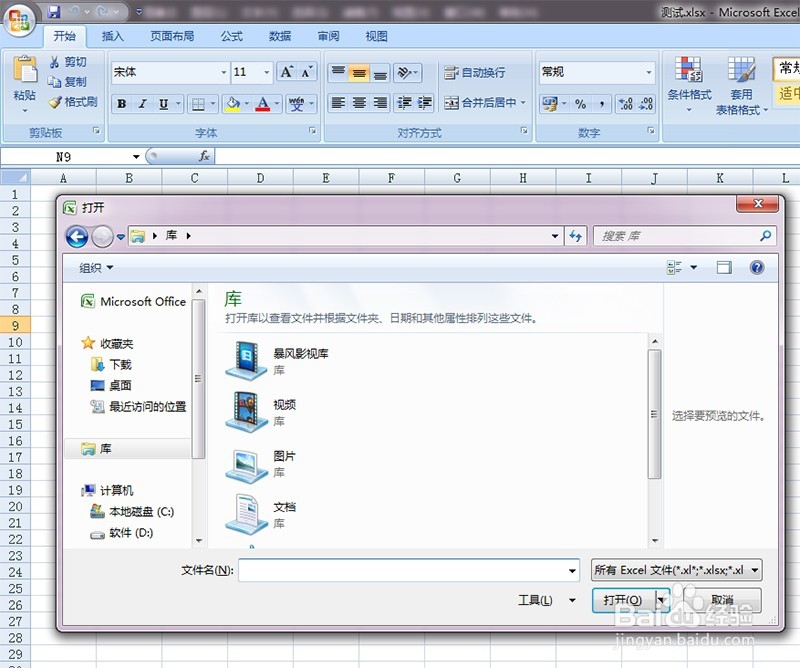
Task: Click the insert function fx icon
Action: [204, 156]
